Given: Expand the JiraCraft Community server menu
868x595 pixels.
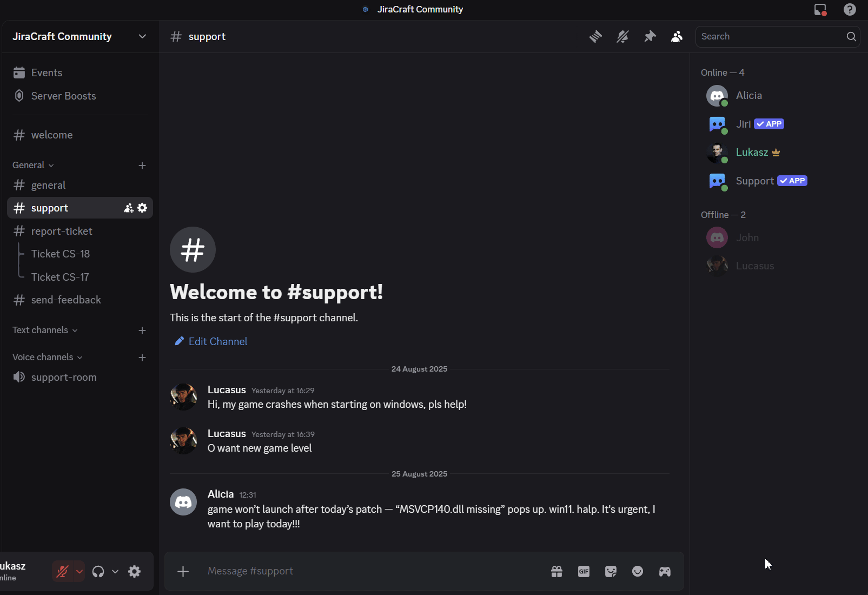Looking at the screenshot, I should 80,36.
